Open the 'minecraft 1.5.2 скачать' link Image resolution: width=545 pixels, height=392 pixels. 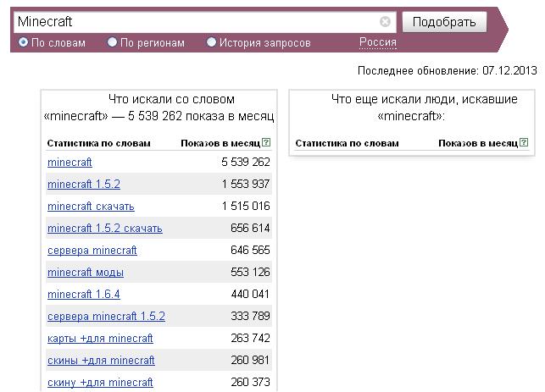(104, 228)
